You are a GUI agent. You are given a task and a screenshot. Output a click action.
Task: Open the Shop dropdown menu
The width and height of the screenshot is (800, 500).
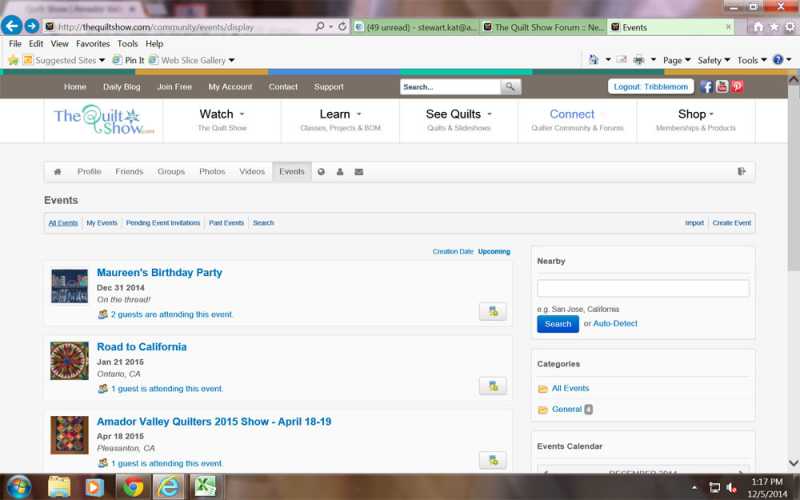tap(695, 114)
